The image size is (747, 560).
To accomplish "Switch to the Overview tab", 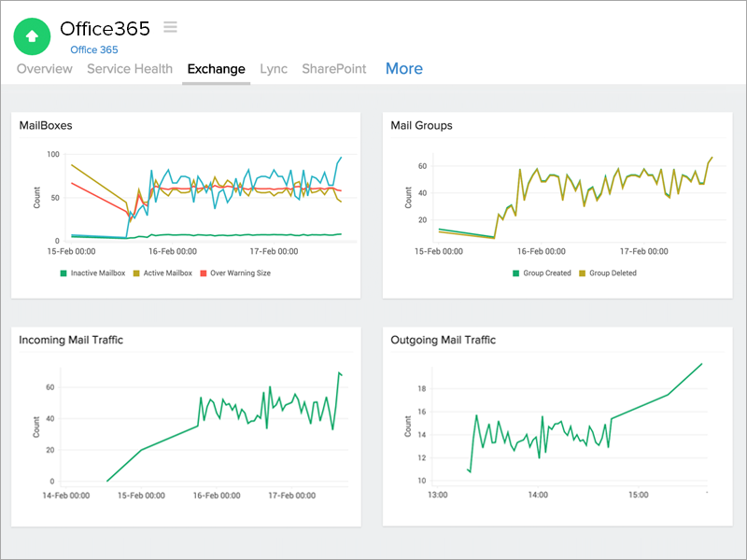I will click(44, 68).
